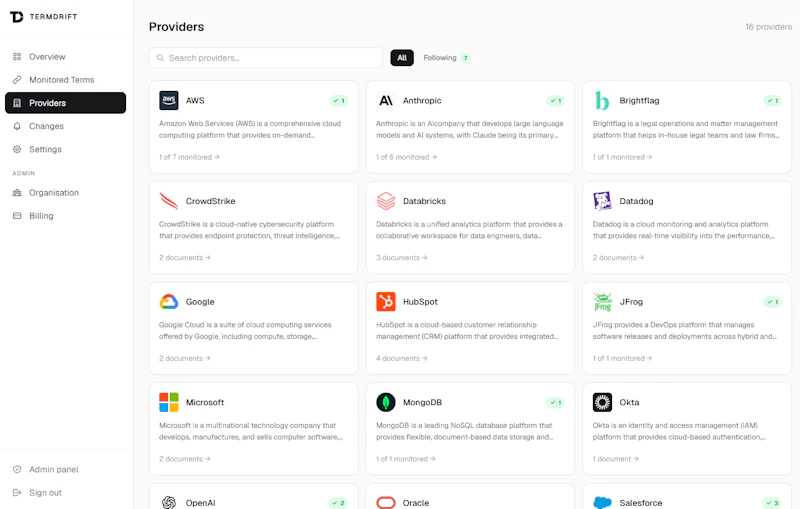Screen dimensions: 800x509
Task: Open Microsoft '2 documents' link
Action: pos(185,459)
